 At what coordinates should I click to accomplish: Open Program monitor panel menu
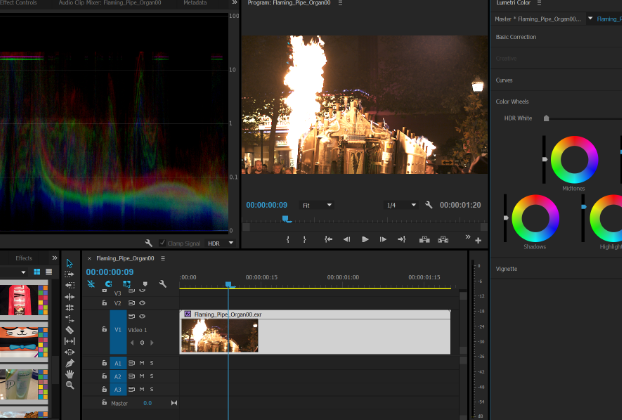(340, 3)
